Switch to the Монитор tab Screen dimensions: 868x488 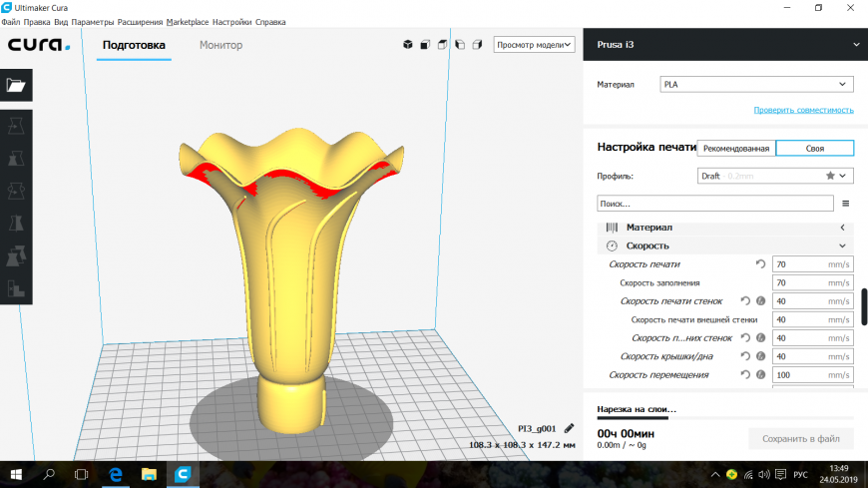point(220,45)
